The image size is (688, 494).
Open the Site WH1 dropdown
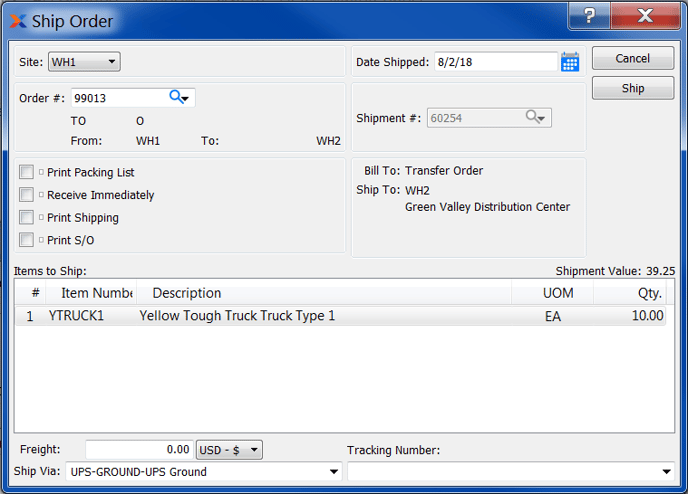pos(84,62)
